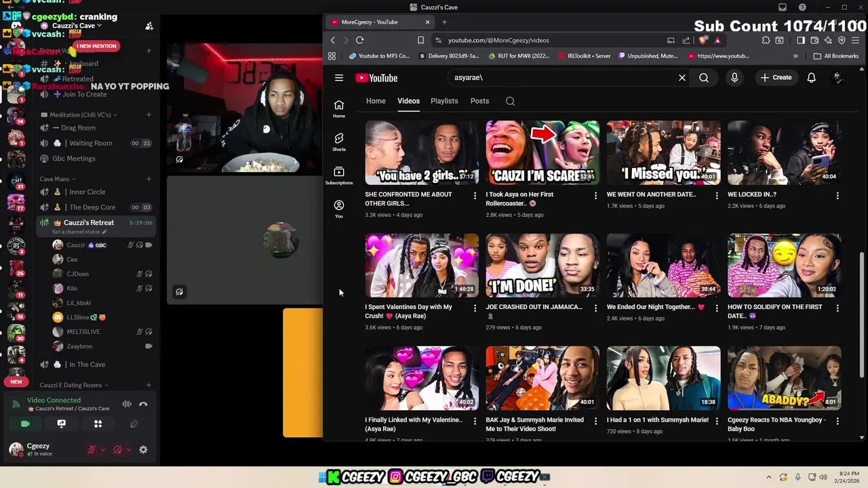Viewport: 868px width, 488px height.
Task: Click the YouTube Create button
Action: [776, 77]
